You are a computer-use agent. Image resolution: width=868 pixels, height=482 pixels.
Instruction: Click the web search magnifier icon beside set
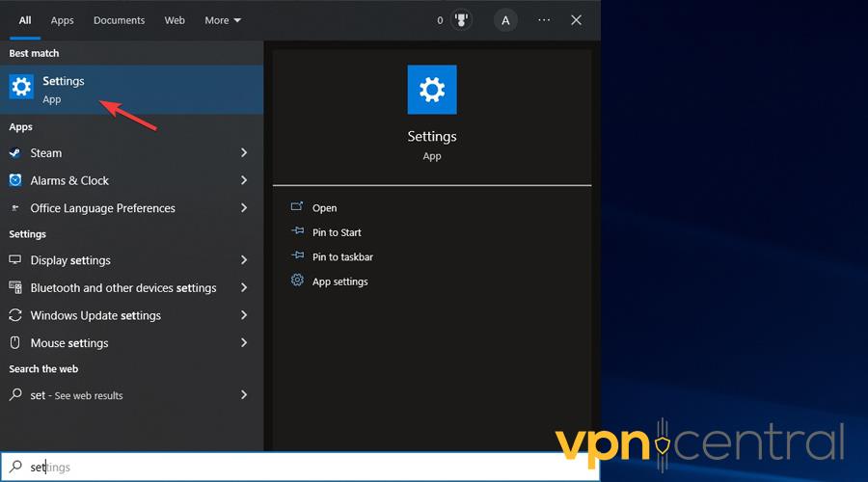click(15, 394)
